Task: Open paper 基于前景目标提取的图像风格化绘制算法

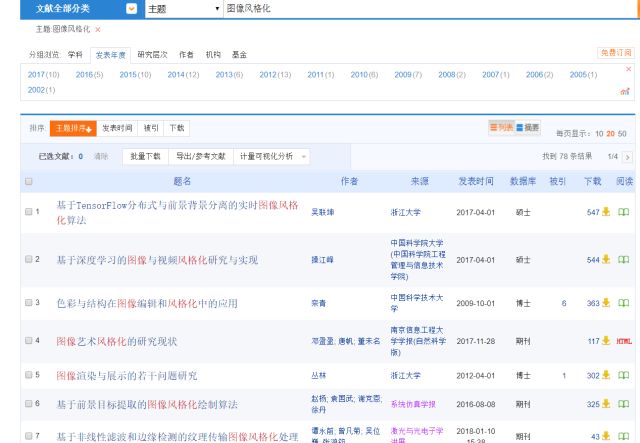Action: 147,405
